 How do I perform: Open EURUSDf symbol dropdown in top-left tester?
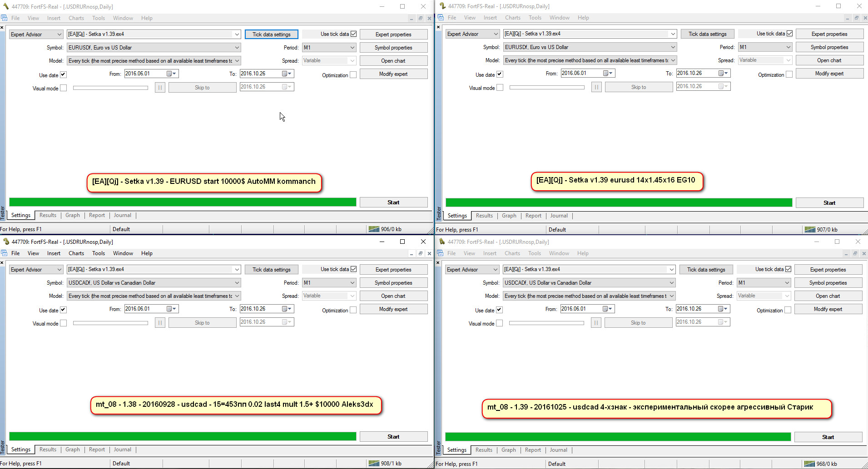coord(154,48)
